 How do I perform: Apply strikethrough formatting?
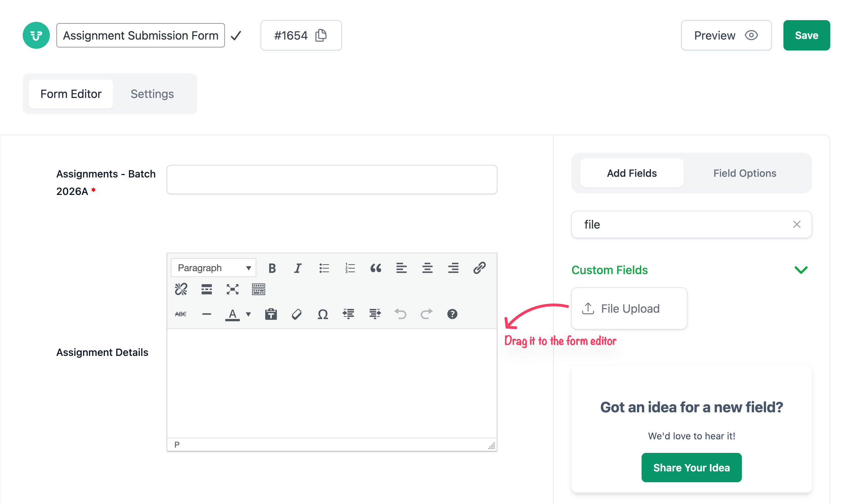(181, 314)
